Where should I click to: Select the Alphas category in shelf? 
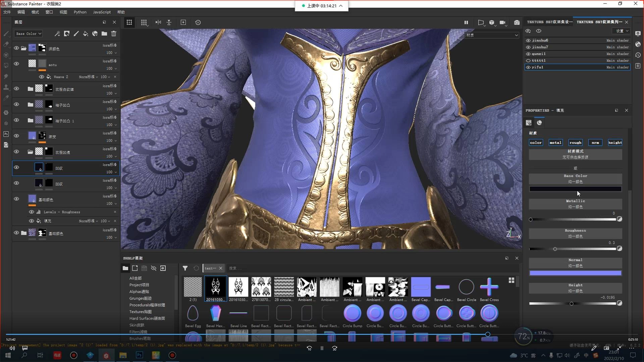click(139, 292)
